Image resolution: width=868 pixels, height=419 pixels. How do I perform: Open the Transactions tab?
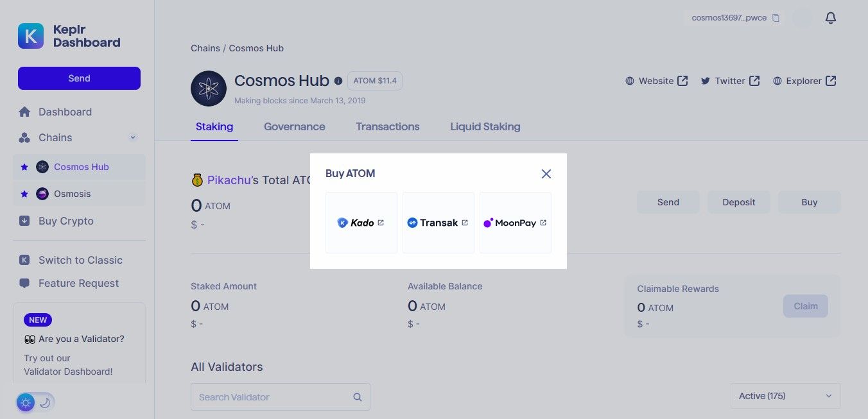click(388, 127)
